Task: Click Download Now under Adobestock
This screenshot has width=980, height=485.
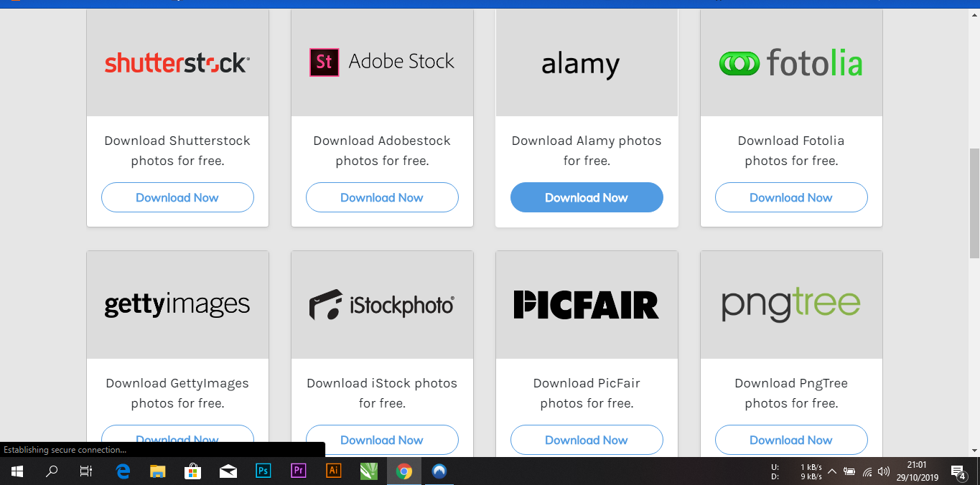Action: [x=382, y=197]
